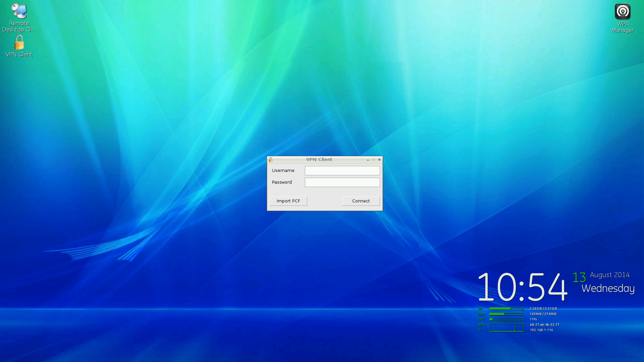The width and height of the screenshot is (644, 362).
Task: Click the Import PCF button
Action: click(x=288, y=201)
